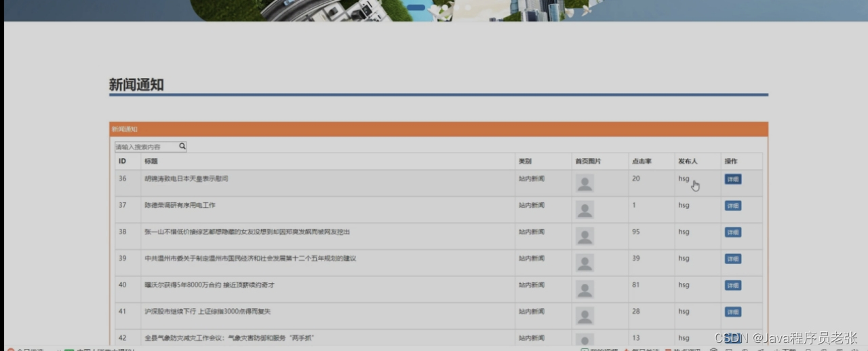Click the 标题 column header
Viewport: 868px width, 351px height.
[151, 162]
